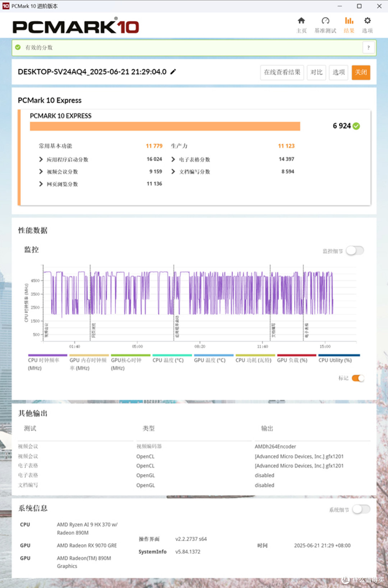Select GPU 内存时钟频率 legend item
This screenshot has width=388, height=588.
89,362
